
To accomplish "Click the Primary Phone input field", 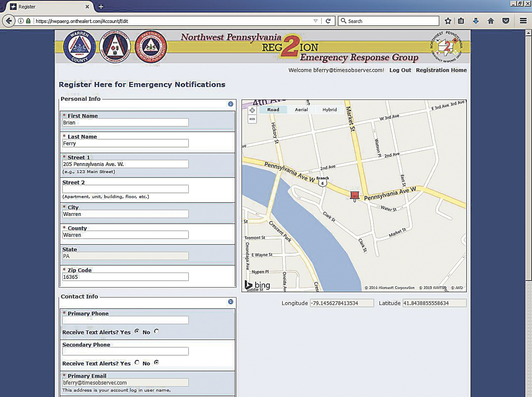I will coord(125,320).
